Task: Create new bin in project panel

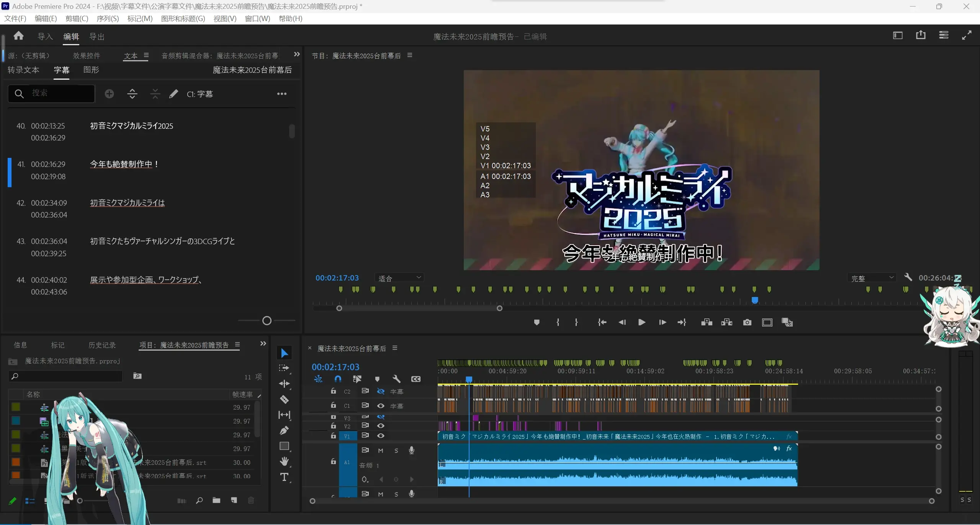Action: [216, 500]
